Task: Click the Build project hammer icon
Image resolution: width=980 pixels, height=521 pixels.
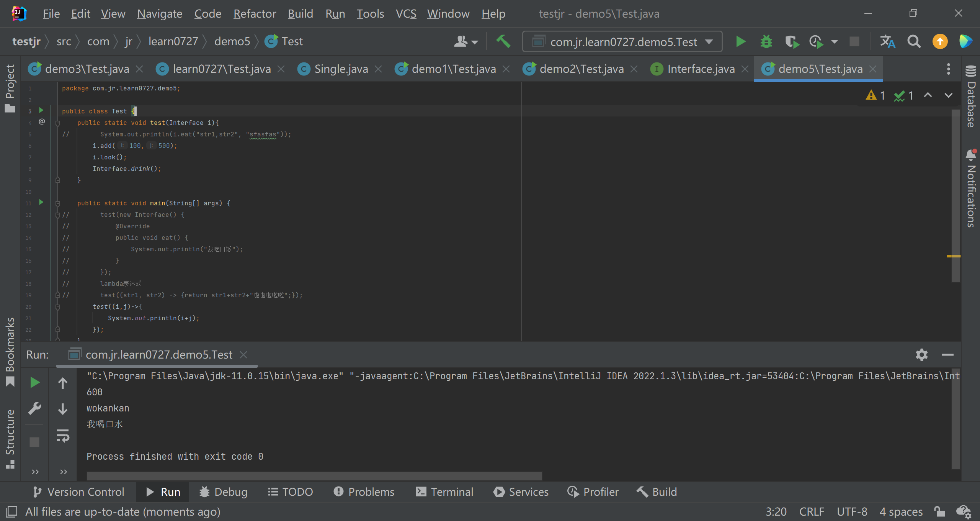Action: pyautogui.click(x=503, y=41)
